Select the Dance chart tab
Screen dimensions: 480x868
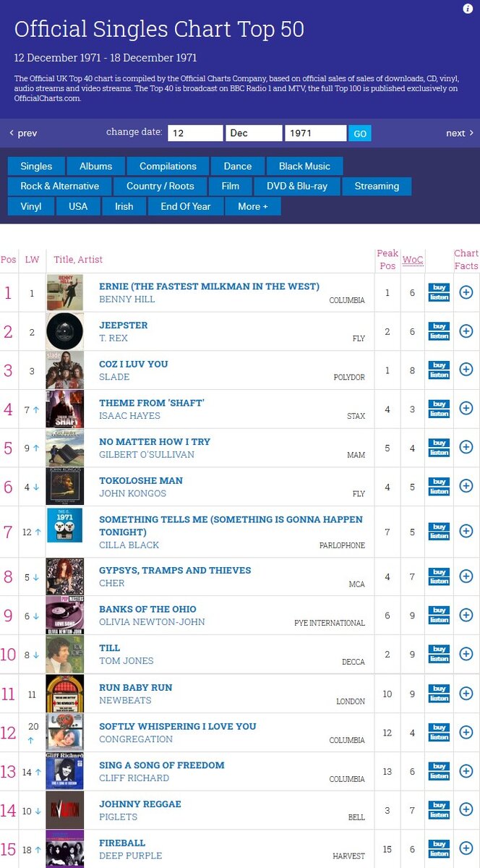[238, 166]
